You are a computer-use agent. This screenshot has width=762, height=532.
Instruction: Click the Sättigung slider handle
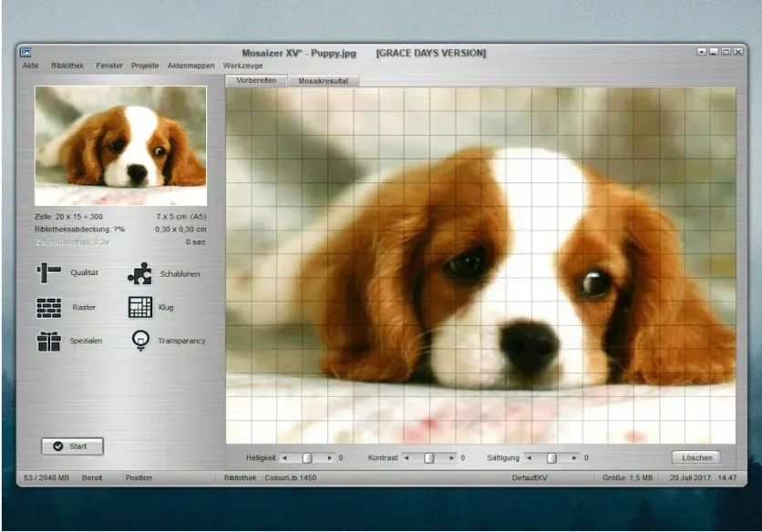coord(551,458)
